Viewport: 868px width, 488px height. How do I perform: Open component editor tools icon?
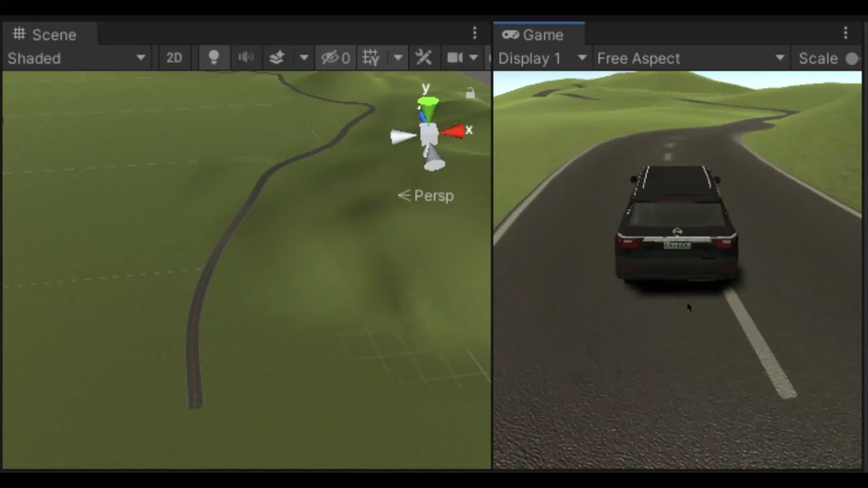424,58
